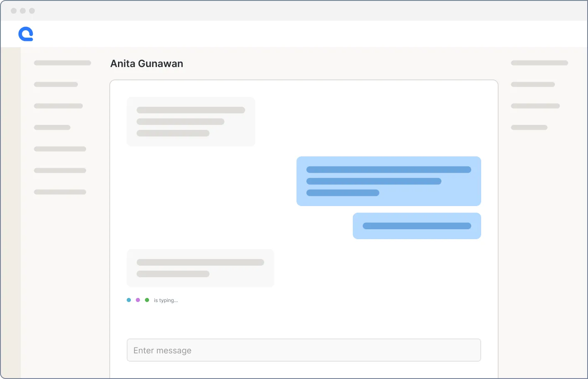
Task: Click the first right panel placeholder item
Action: pos(540,63)
